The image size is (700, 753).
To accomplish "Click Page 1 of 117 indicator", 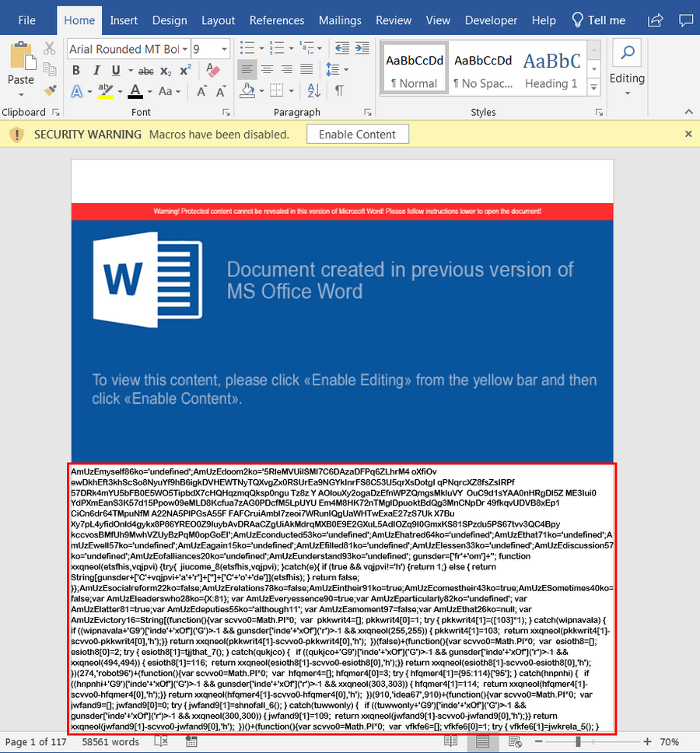I will [35, 742].
